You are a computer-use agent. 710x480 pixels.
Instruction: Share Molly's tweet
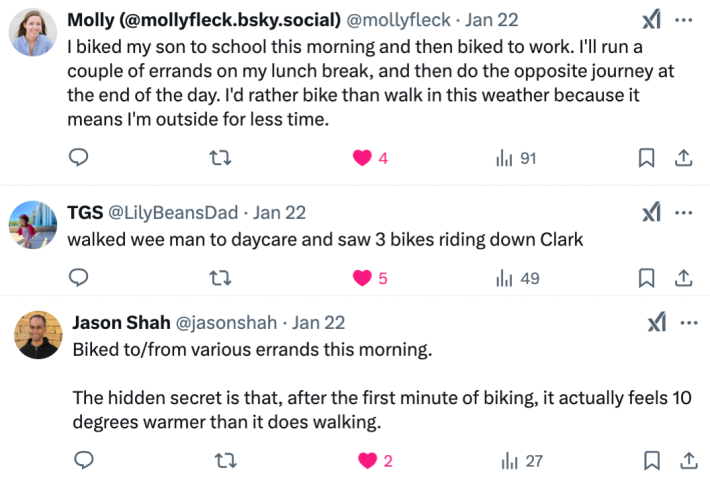click(684, 158)
